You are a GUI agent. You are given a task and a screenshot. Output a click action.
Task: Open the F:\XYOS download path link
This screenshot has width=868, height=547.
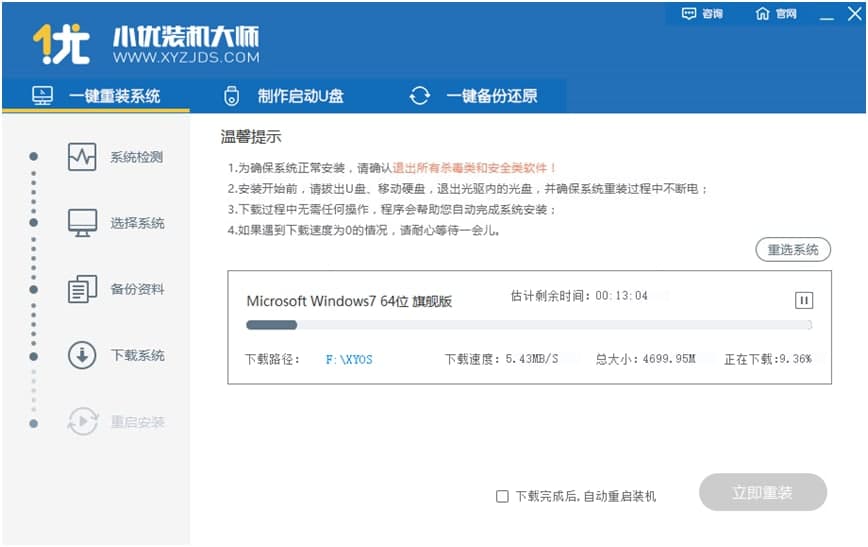(x=349, y=359)
